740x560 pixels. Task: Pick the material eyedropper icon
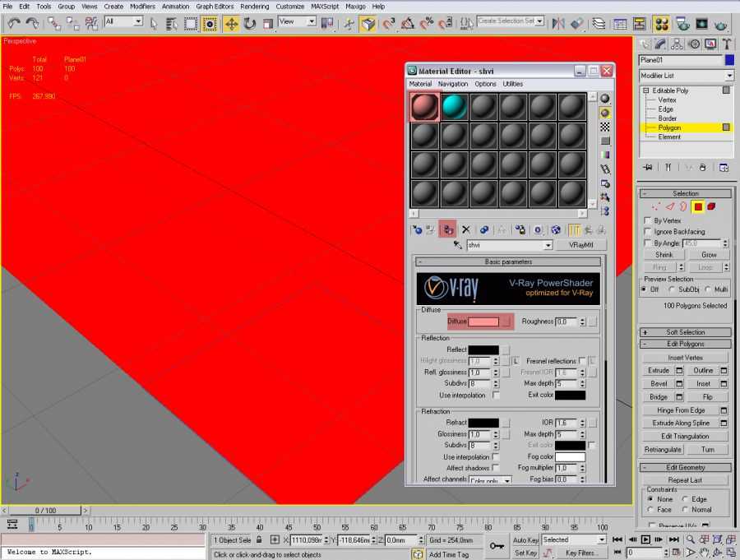(x=458, y=245)
